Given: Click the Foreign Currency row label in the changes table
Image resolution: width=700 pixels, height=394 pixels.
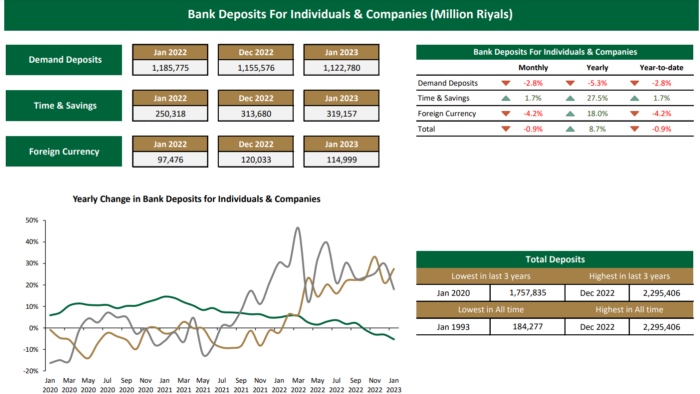Looking at the screenshot, I should [447, 114].
